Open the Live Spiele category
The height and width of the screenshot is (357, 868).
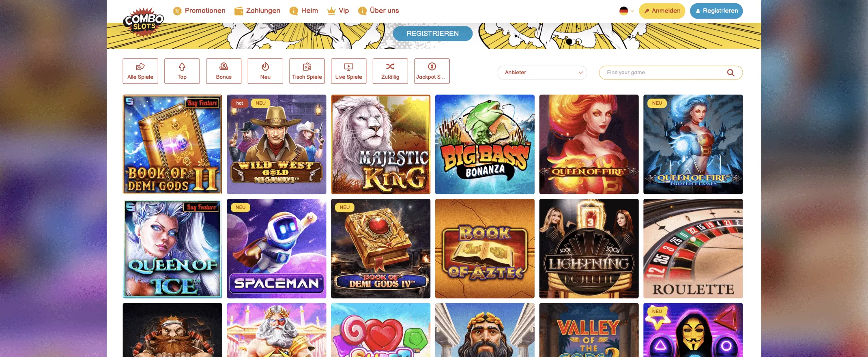pyautogui.click(x=348, y=71)
